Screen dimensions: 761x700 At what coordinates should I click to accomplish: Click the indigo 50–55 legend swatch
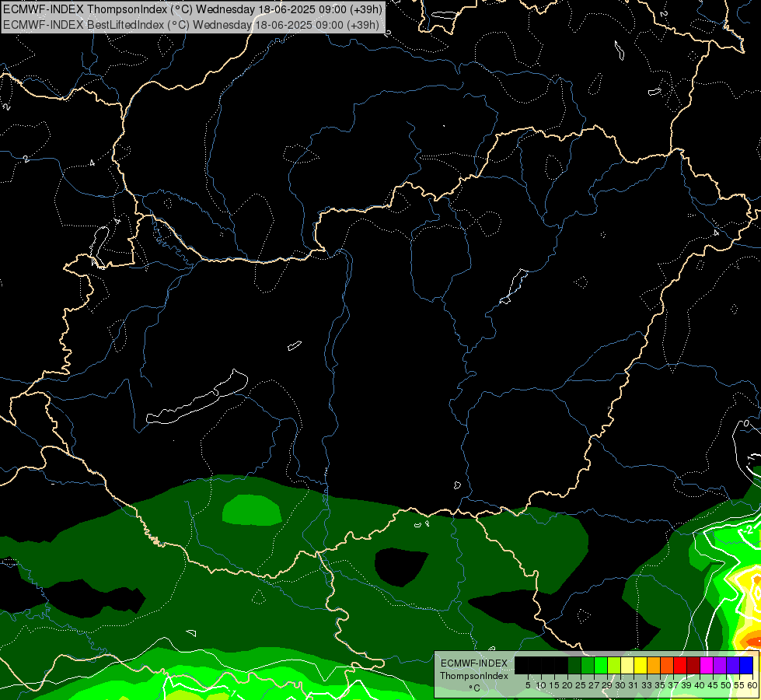click(733, 665)
